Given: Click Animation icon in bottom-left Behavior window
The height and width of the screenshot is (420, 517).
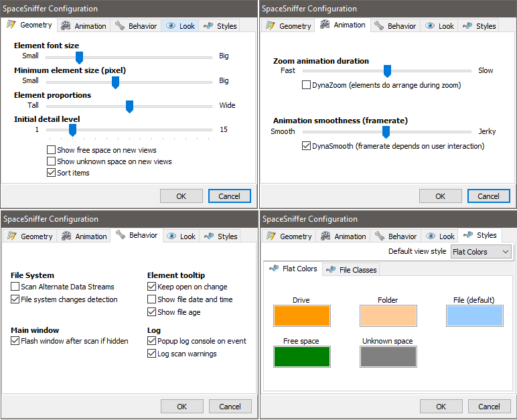Looking at the screenshot, I should pos(66,236).
